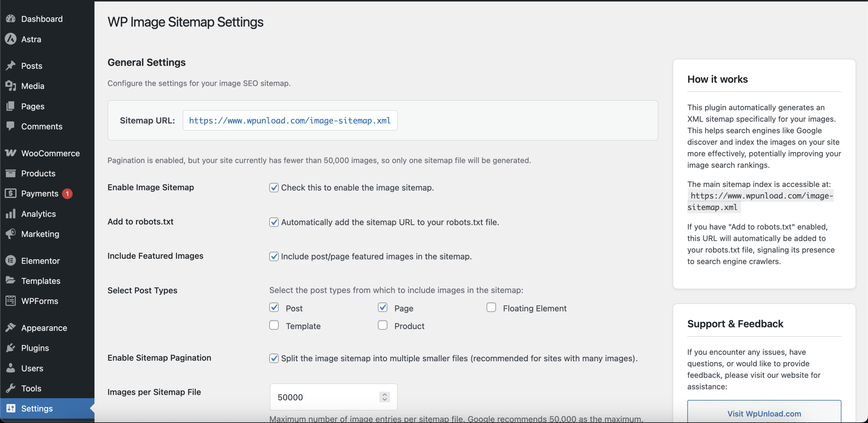This screenshot has height=423, width=868.
Task: Click the "Include post/page featured images" label
Action: click(x=376, y=256)
